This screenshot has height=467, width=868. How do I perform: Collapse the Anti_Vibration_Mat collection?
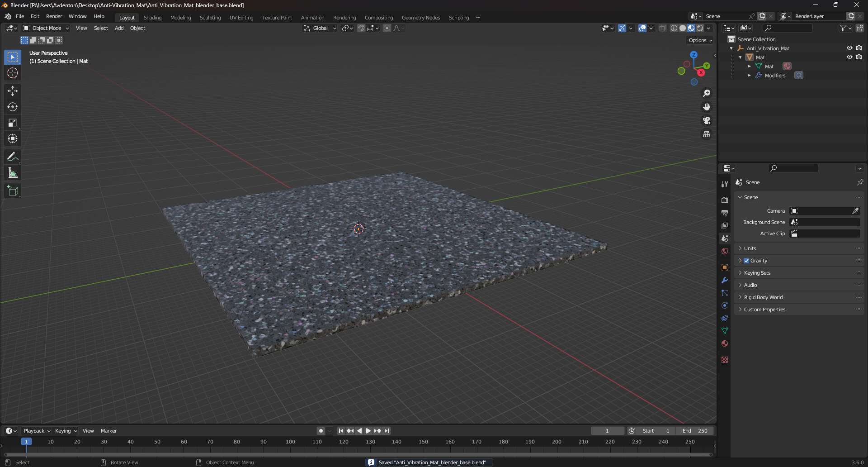731,48
